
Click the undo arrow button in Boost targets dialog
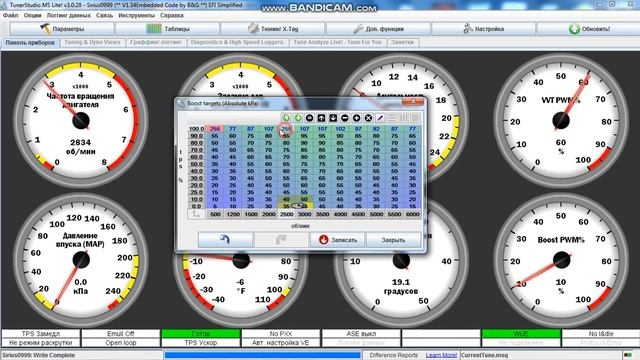[225, 240]
